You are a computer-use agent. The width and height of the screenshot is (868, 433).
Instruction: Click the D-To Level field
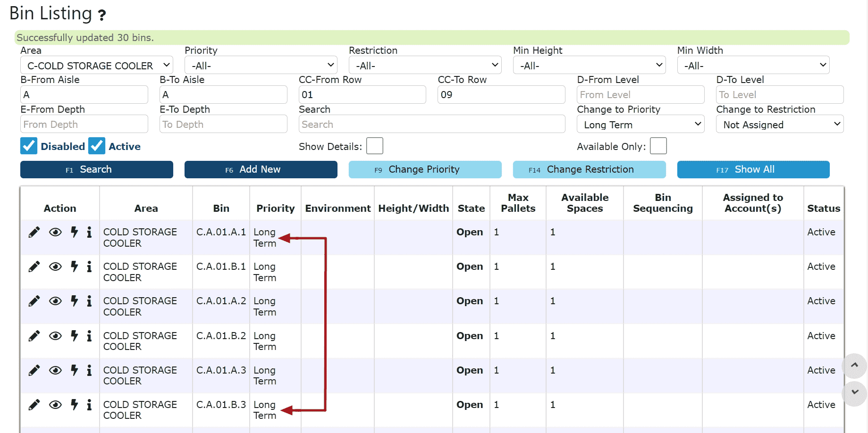tap(780, 94)
